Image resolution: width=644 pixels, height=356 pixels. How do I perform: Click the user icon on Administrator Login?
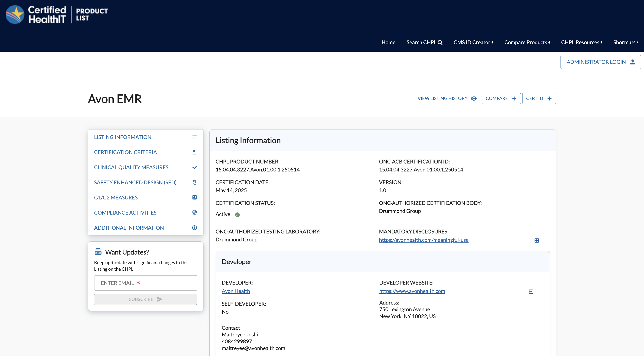click(632, 62)
